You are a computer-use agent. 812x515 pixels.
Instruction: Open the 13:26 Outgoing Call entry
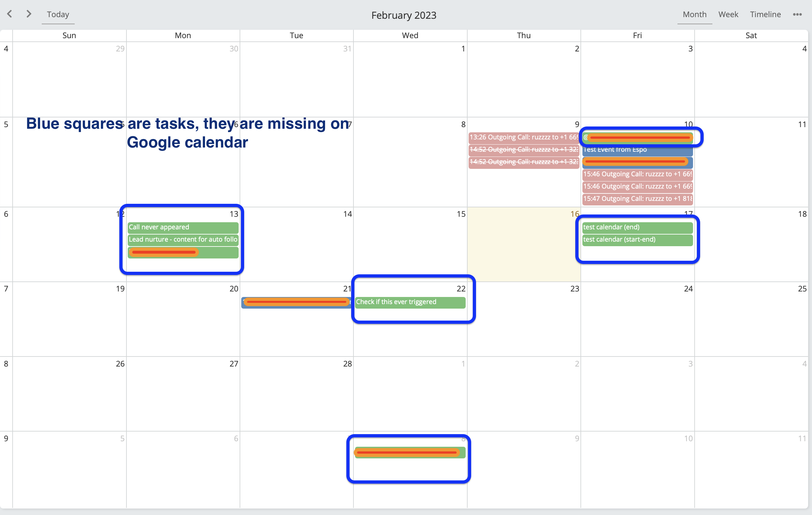523,137
